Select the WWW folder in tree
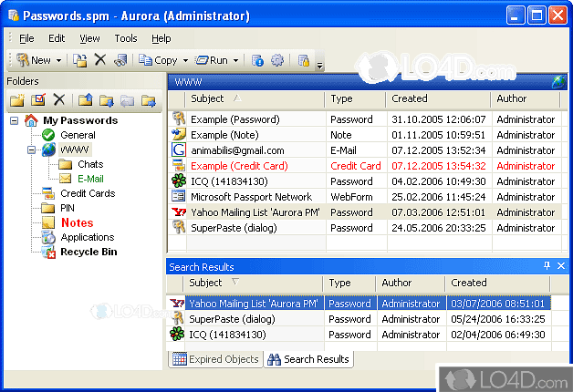 75,150
